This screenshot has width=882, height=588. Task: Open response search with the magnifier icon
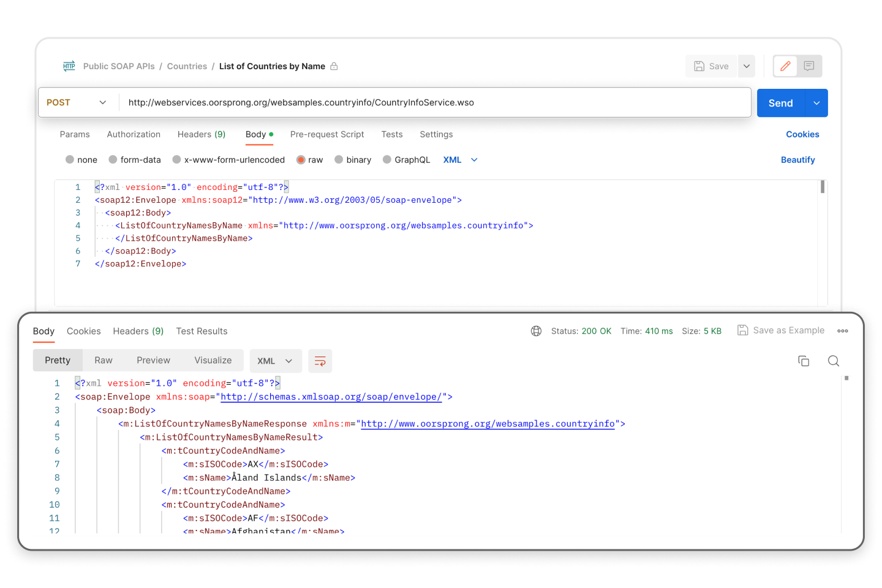coord(834,361)
